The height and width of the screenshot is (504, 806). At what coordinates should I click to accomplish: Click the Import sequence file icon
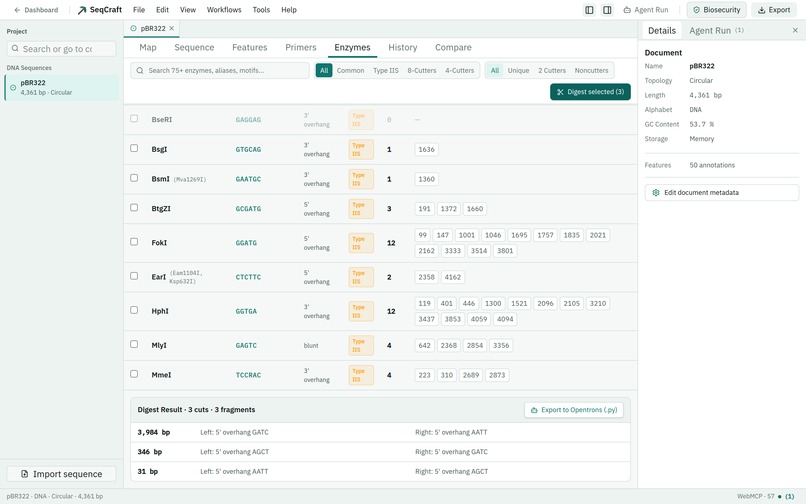coord(24,474)
